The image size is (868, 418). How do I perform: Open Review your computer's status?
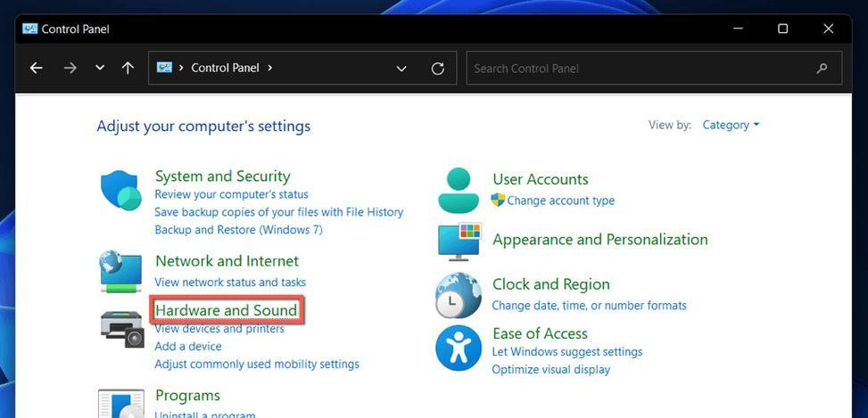click(x=231, y=194)
